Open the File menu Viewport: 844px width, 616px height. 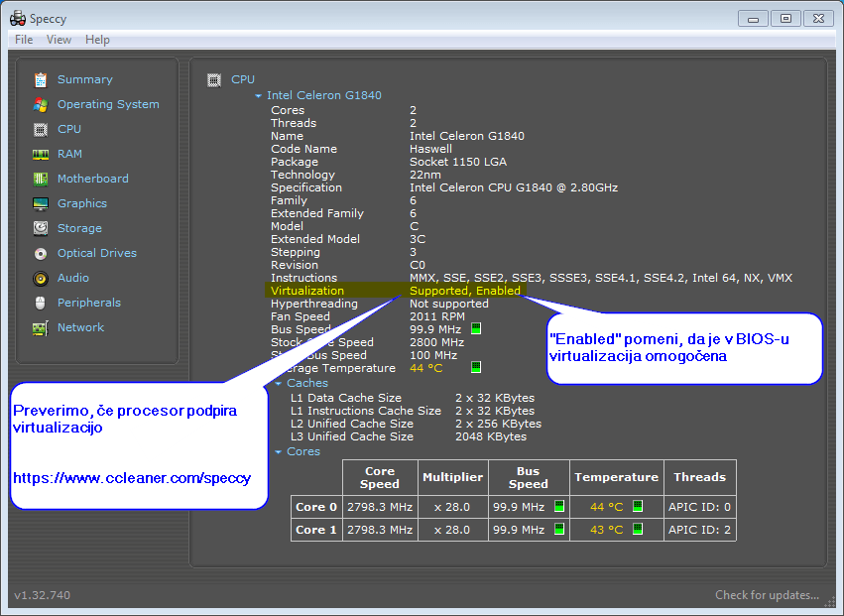tap(24, 40)
